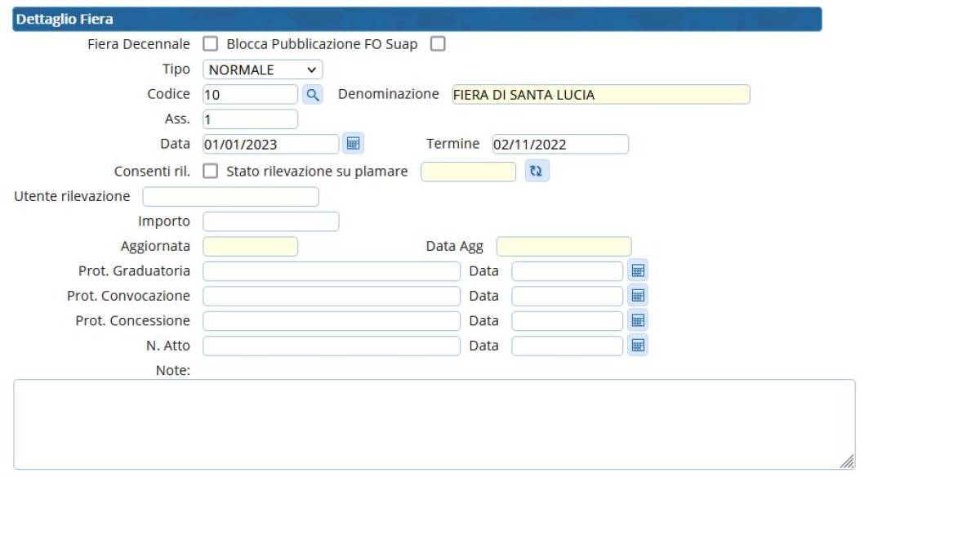Screen dimensions: 980x536
Task: Open calendar picker next to Data 01/01/2023
Action: pos(353,144)
